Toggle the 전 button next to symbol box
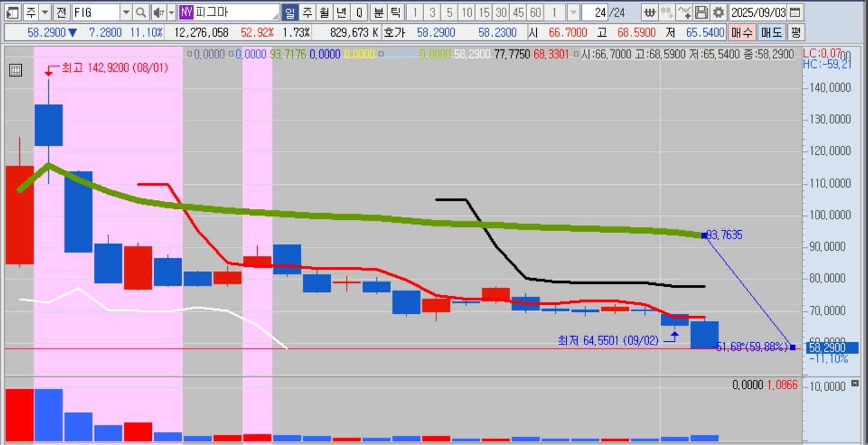This screenshot has height=445, width=868. [x=61, y=12]
